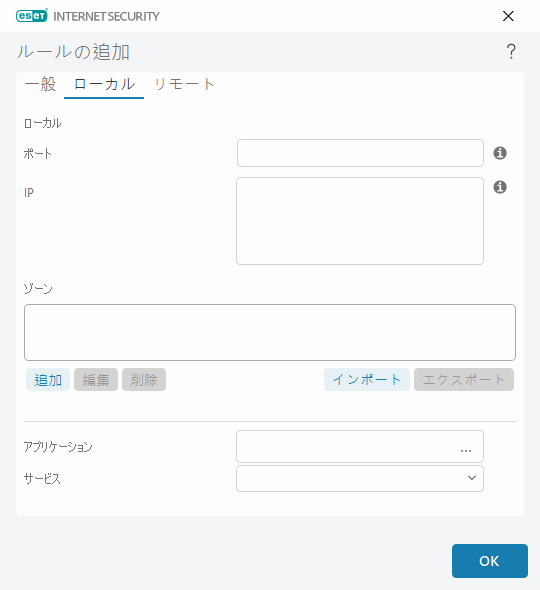
Task: Click the ゾーン label
Action: click(x=38, y=289)
